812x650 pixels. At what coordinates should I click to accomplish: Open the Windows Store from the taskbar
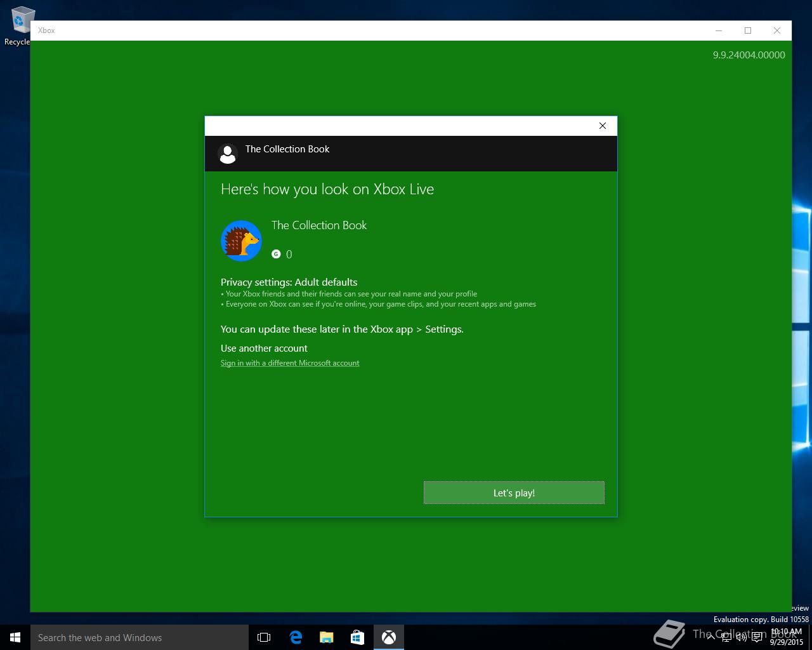click(x=358, y=637)
